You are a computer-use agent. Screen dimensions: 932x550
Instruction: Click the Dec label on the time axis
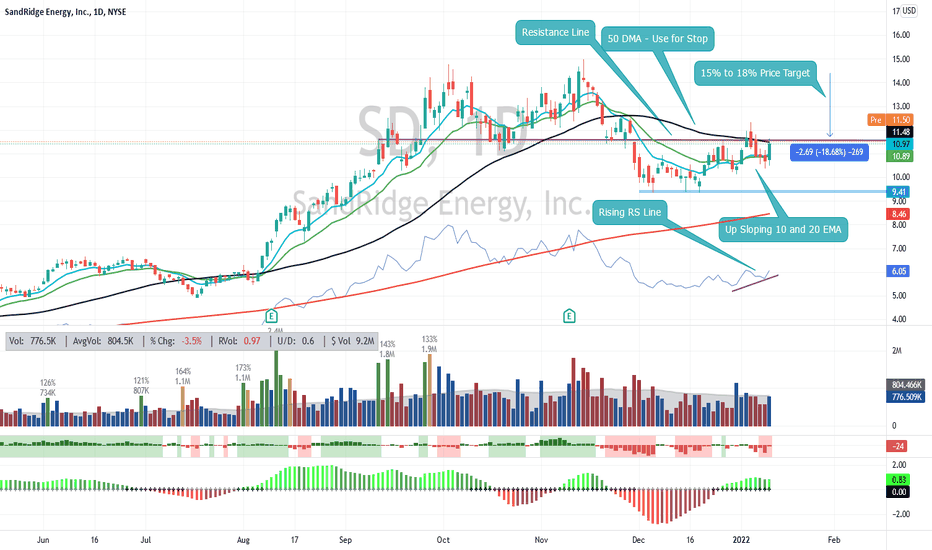pos(638,540)
